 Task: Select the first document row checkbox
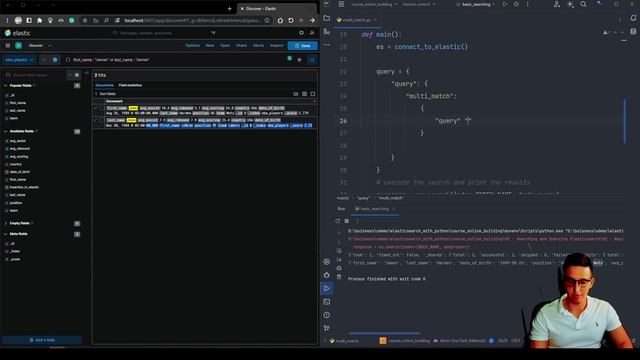pos(102,108)
